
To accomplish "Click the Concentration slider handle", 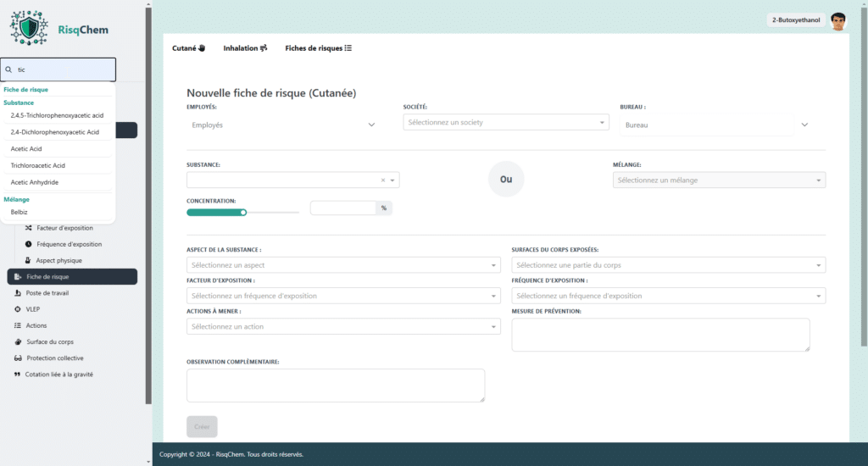I will 243,213.
